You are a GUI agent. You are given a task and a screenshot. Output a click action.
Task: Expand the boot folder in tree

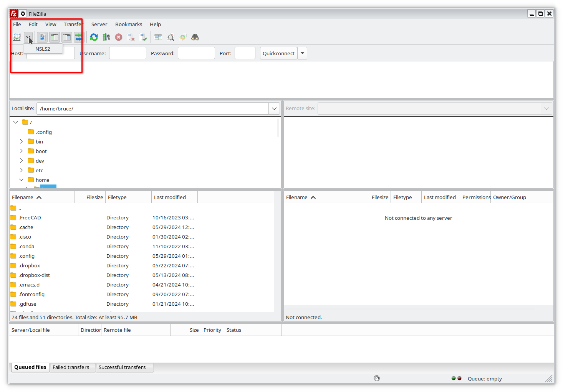click(22, 151)
